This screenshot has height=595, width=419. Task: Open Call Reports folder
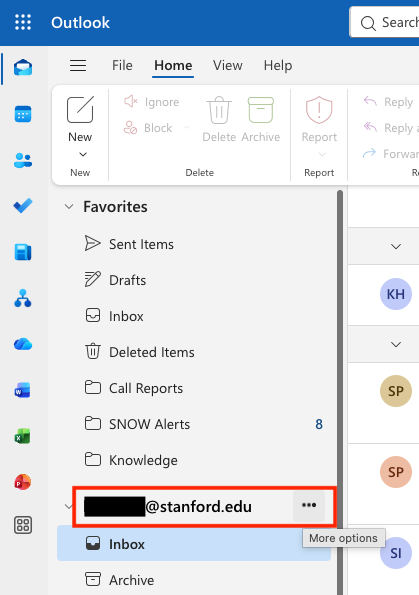(194, 388)
